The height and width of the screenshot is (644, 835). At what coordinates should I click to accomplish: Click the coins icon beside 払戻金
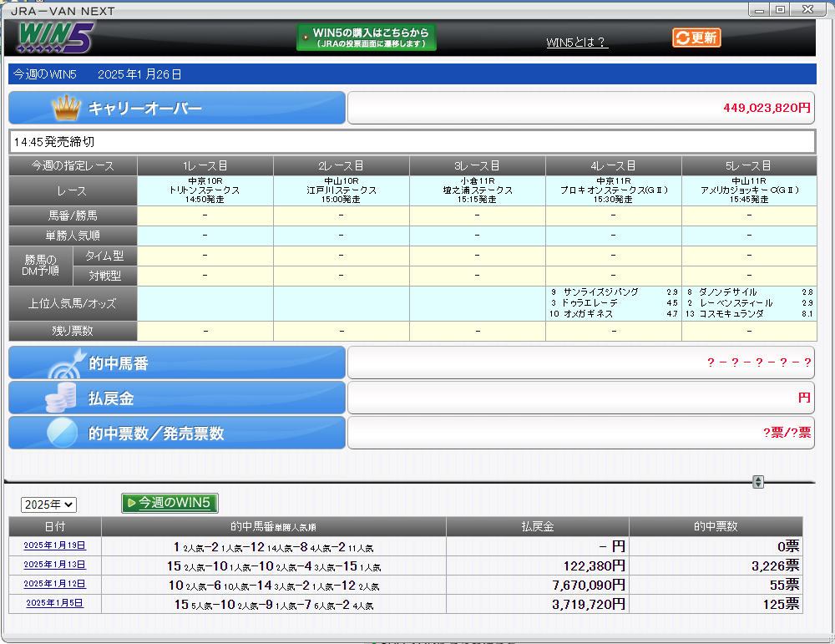coord(61,398)
